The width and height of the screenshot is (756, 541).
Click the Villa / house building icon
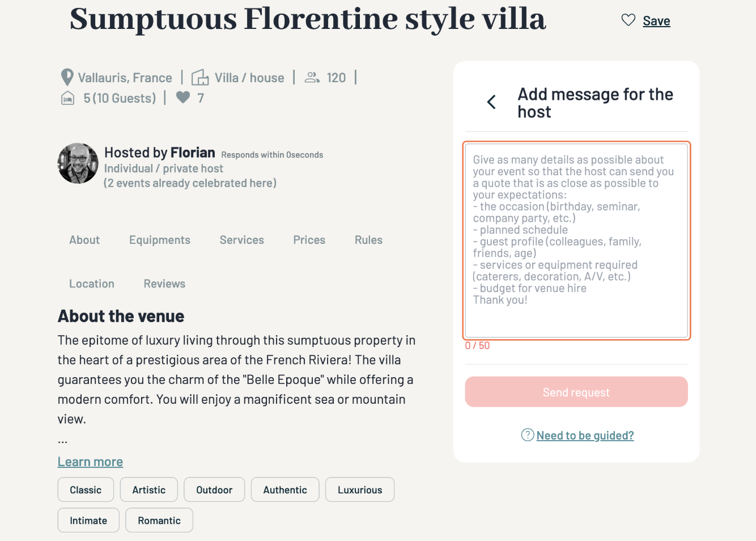click(199, 77)
